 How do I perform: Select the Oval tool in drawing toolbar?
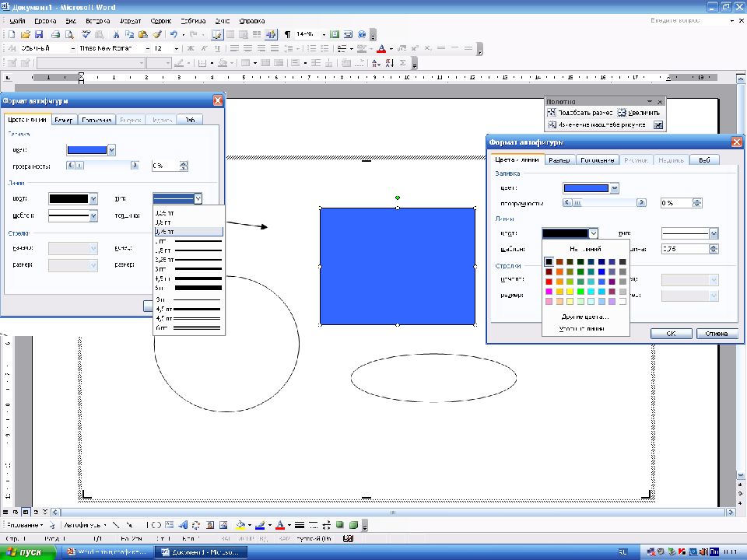tap(158, 525)
